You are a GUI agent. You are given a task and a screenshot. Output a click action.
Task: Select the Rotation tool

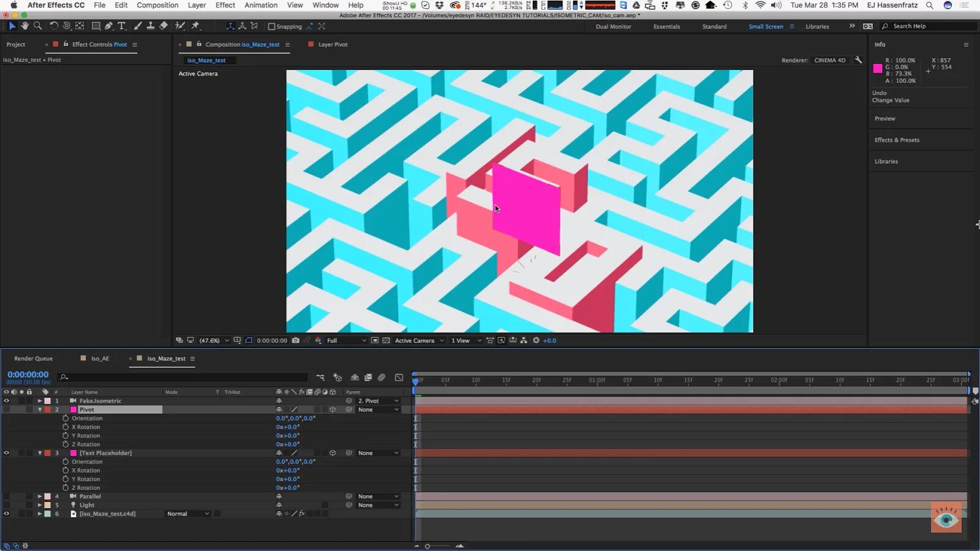pos(54,26)
